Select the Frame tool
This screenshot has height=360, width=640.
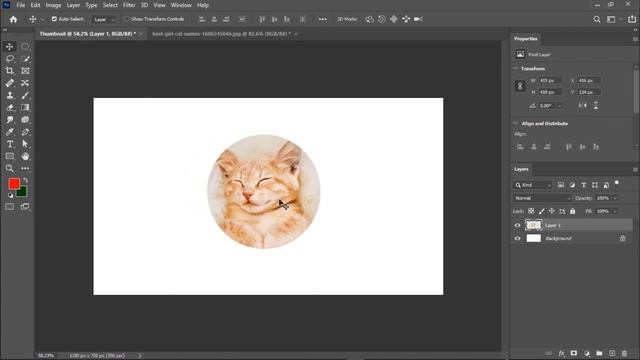pos(25,71)
